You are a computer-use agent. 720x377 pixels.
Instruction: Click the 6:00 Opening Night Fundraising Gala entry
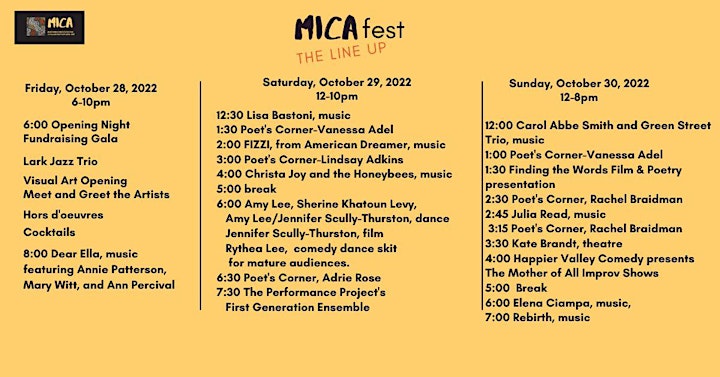pyautogui.click(x=77, y=132)
